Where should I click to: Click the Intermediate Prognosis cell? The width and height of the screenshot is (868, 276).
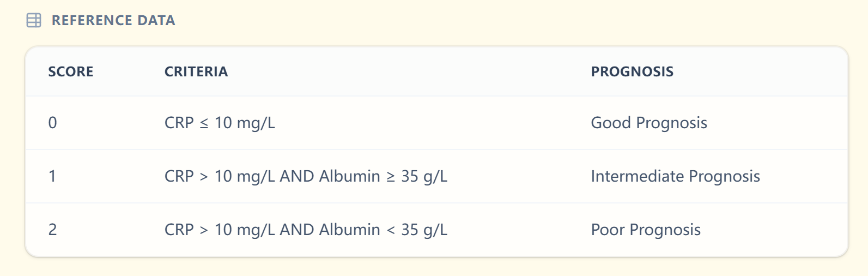coord(675,176)
